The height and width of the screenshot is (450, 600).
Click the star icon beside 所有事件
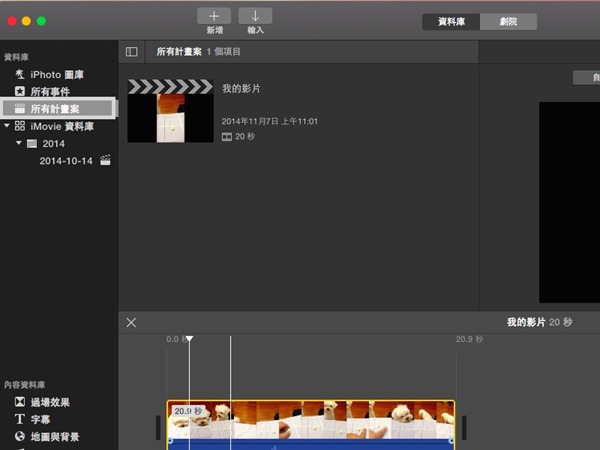(x=20, y=91)
